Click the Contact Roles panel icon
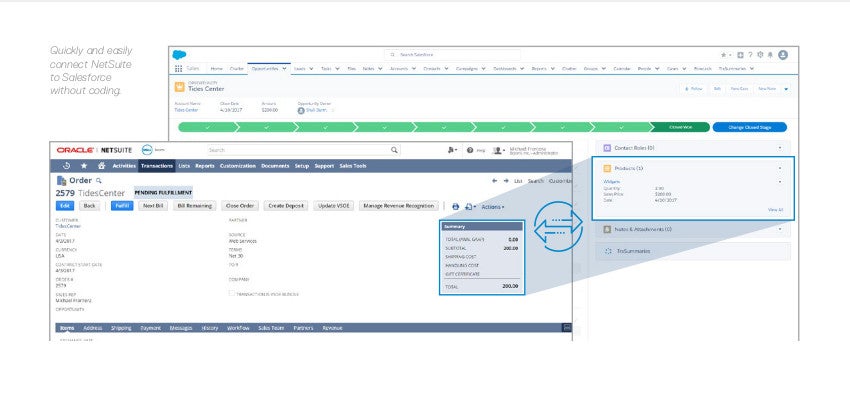Image resolution: width=850 pixels, height=400 pixels. (x=607, y=147)
